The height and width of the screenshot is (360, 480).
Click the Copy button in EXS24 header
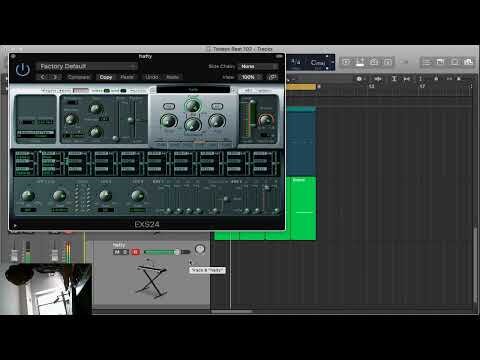pos(106,77)
